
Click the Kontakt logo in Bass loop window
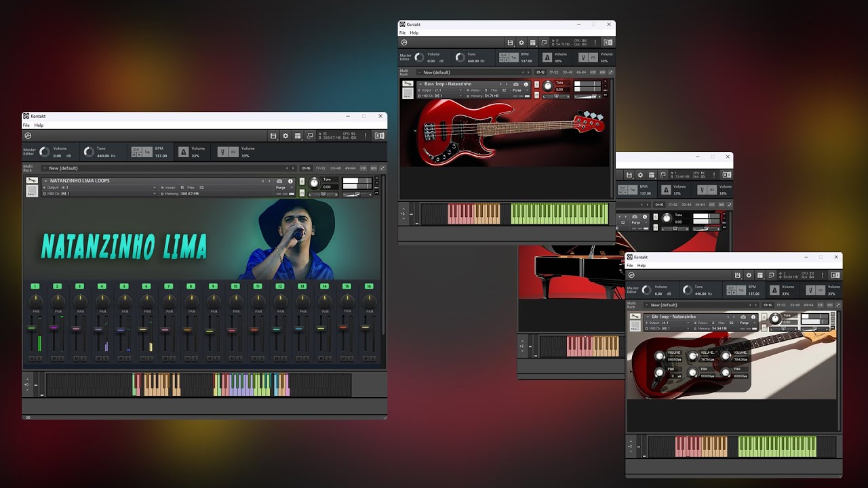click(x=404, y=42)
